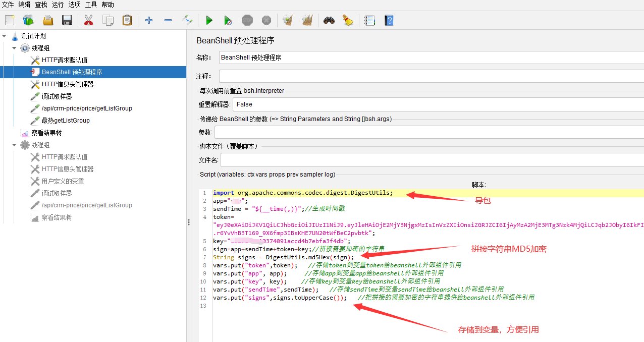
Task: Click the Expand All plus icon
Action: click(148, 20)
